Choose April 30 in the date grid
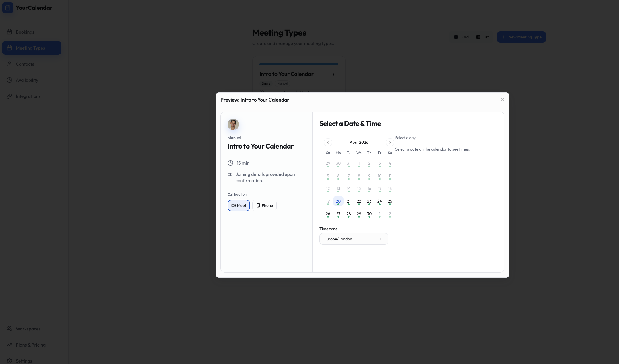The image size is (619, 364). coord(369,214)
